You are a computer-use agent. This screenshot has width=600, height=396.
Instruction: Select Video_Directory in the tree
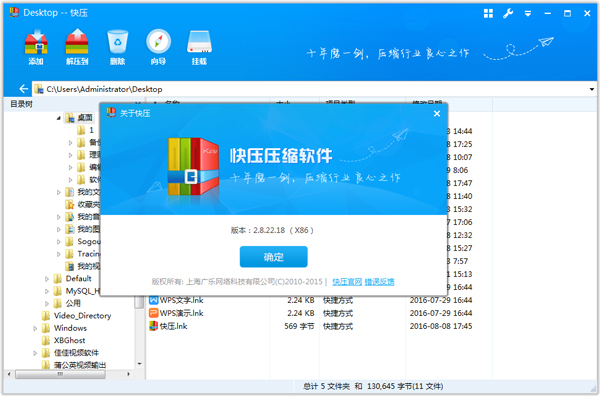pos(82,316)
